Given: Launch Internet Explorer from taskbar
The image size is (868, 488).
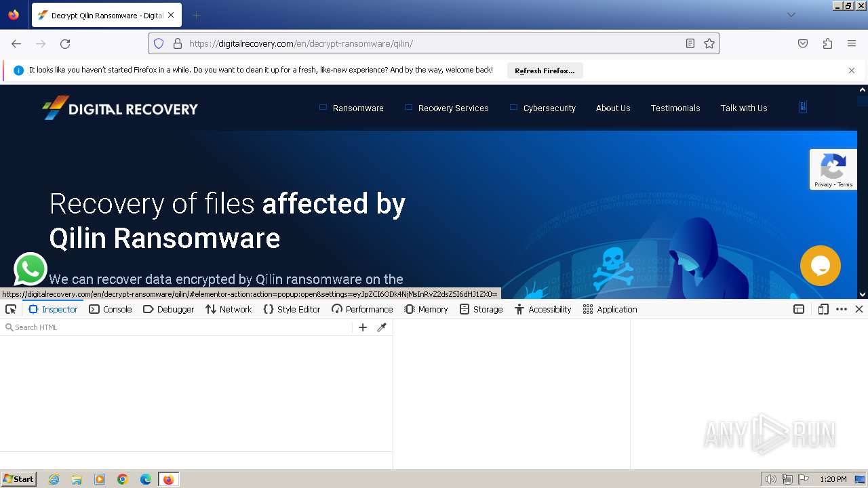Looking at the screenshot, I should [x=54, y=479].
